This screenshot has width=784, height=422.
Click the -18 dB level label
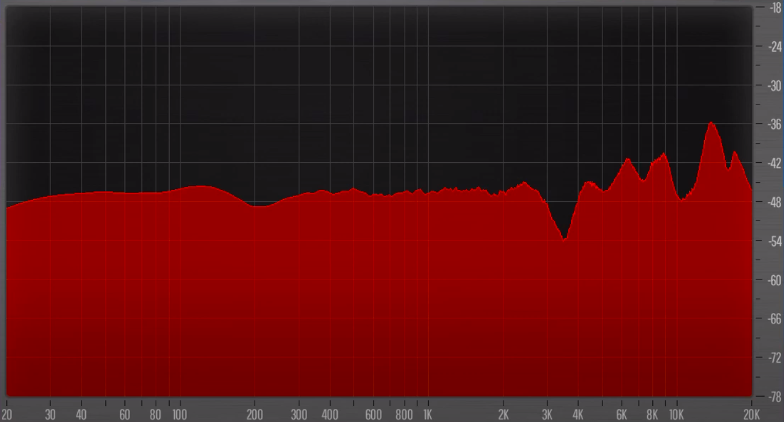coord(773,8)
